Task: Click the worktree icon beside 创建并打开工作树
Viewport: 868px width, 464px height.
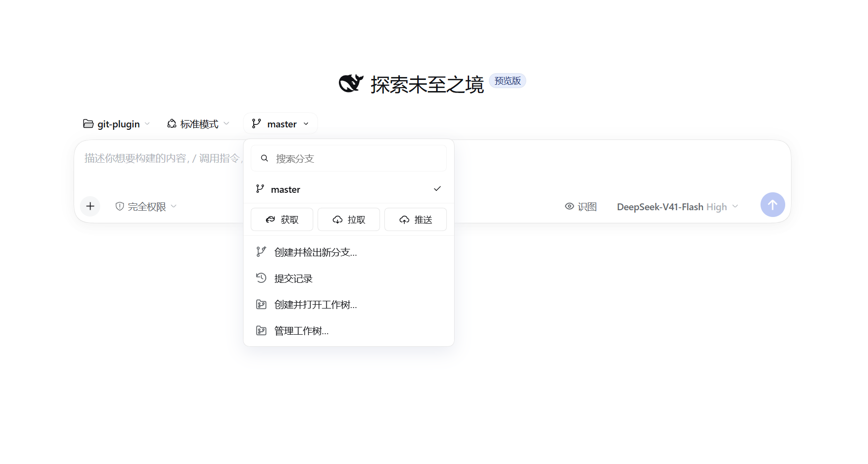Action: pos(261,304)
